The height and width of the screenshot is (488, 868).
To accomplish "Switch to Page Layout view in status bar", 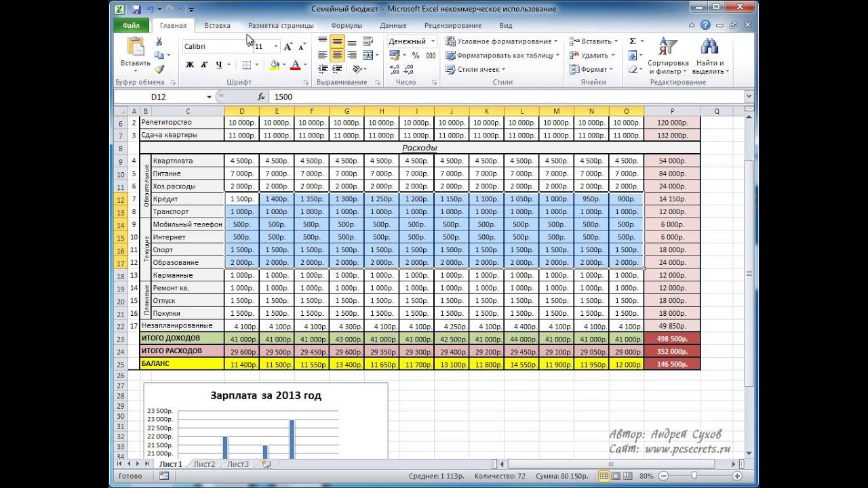I will (x=616, y=476).
